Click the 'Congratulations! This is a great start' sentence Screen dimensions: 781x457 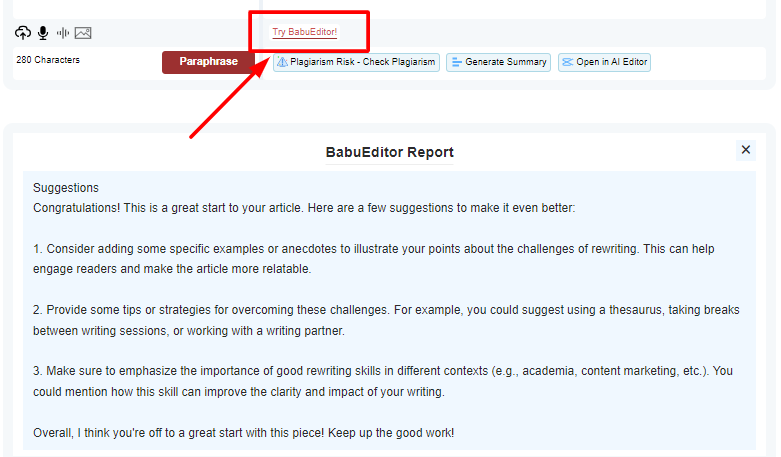(304, 208)
